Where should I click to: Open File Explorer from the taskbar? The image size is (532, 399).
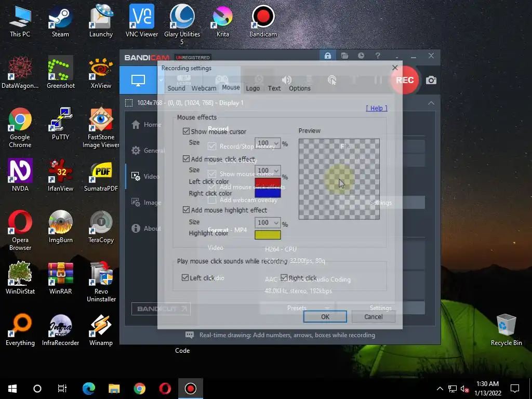click(x=114, y=389)
